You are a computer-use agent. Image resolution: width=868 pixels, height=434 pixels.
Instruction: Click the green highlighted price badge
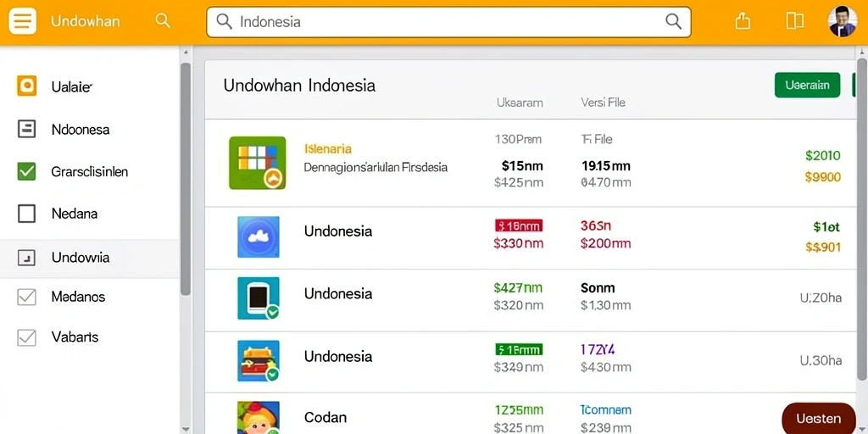coord(519,349)
